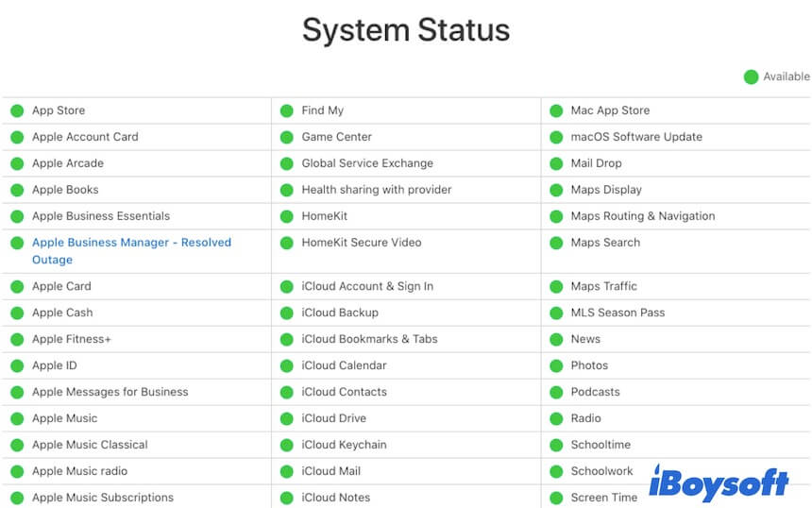Viewport: 812px width, 508px height.
Task: Click green dot next to Apple Books
Action: point(17,190)
